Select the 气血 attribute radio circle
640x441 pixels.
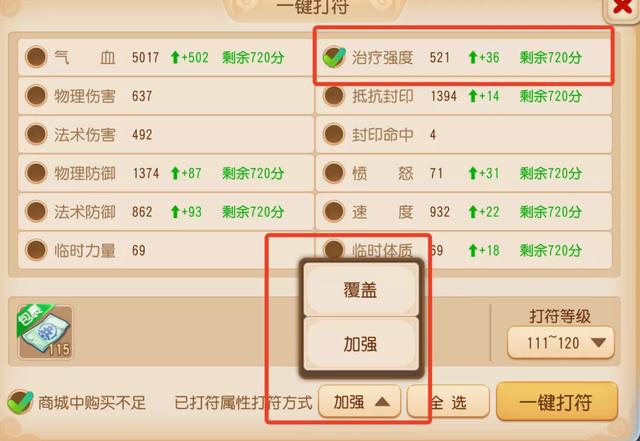pyautogui.click(x=36, y=57)
